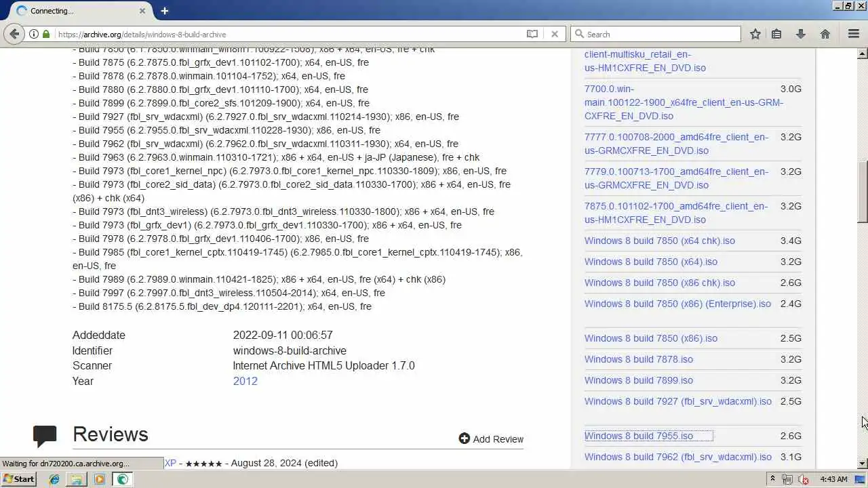Open 7875.0.101102-1700 amd64fre ISO link

point(677,213)
